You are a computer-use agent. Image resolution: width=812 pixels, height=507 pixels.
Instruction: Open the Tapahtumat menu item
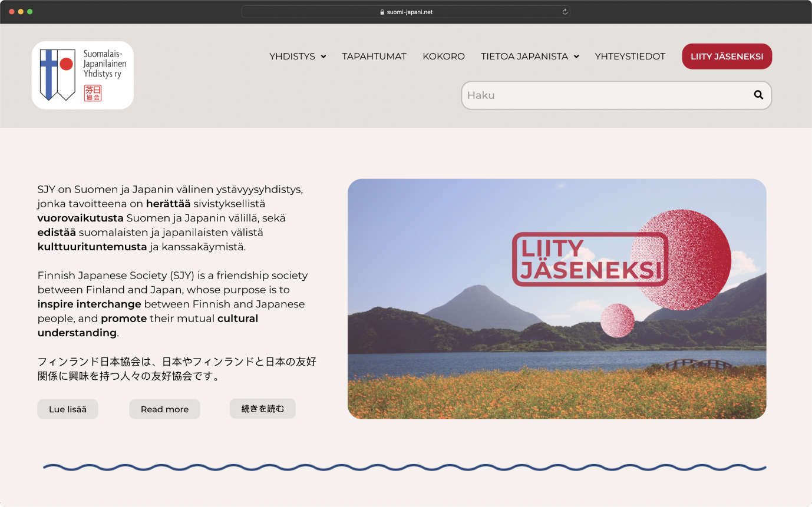[x=374, y=57]
